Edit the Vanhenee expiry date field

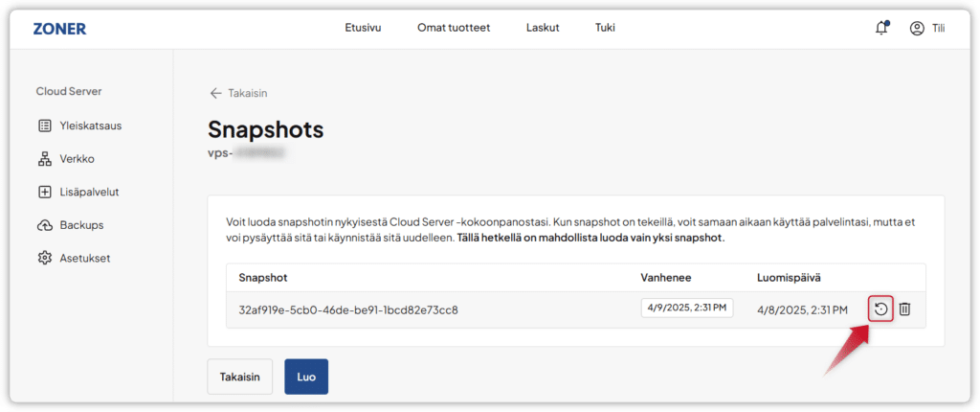(x=686, y=309)
